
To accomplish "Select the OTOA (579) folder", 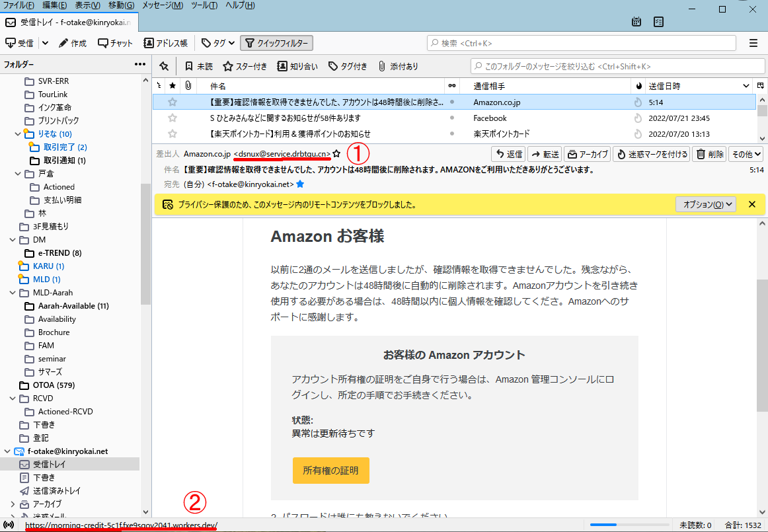I will (x=54, y=385).
